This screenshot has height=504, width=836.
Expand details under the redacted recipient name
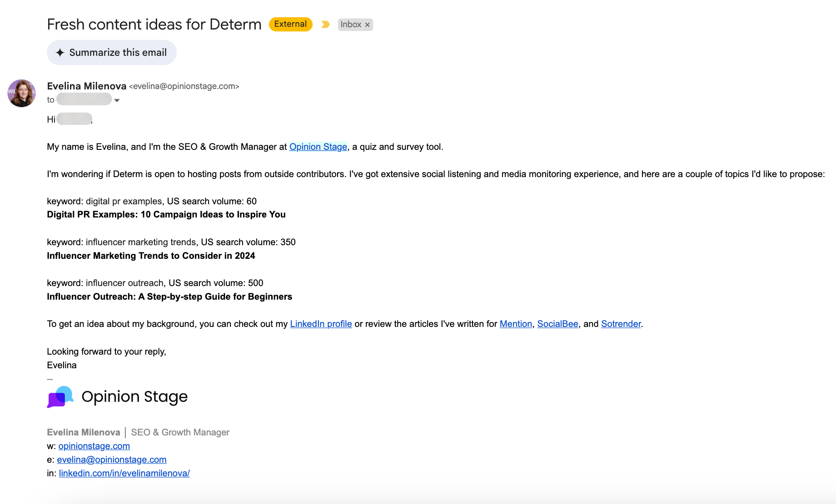point(117,100)
